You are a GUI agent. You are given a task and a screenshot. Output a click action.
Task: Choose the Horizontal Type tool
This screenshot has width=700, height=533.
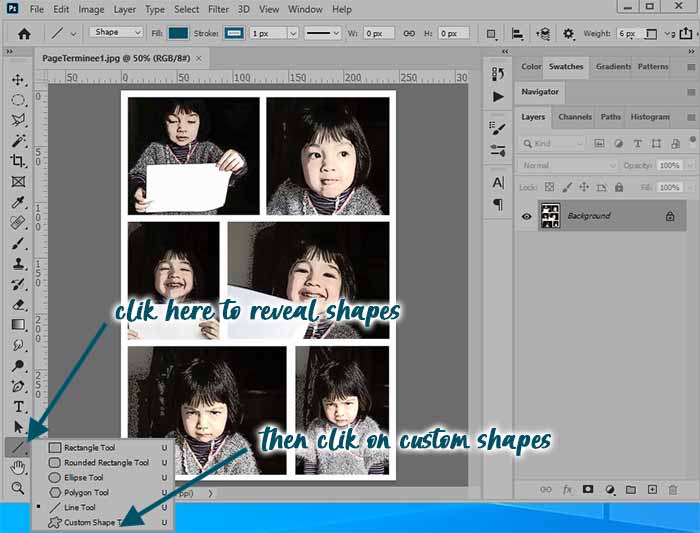coord(18,406)
